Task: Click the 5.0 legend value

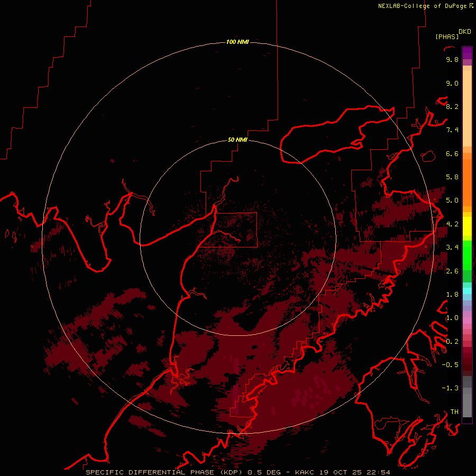Action: pyautogui.click(x=452, y=200)
